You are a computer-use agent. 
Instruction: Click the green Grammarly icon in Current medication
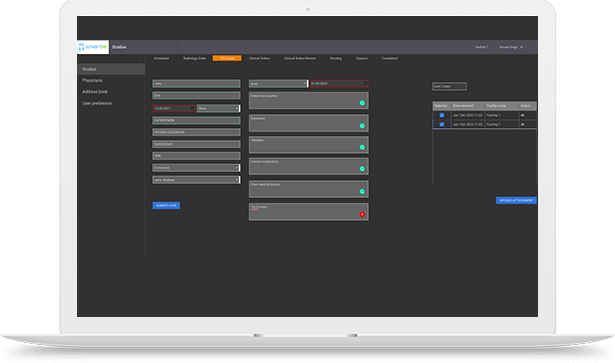pos(362,169)
